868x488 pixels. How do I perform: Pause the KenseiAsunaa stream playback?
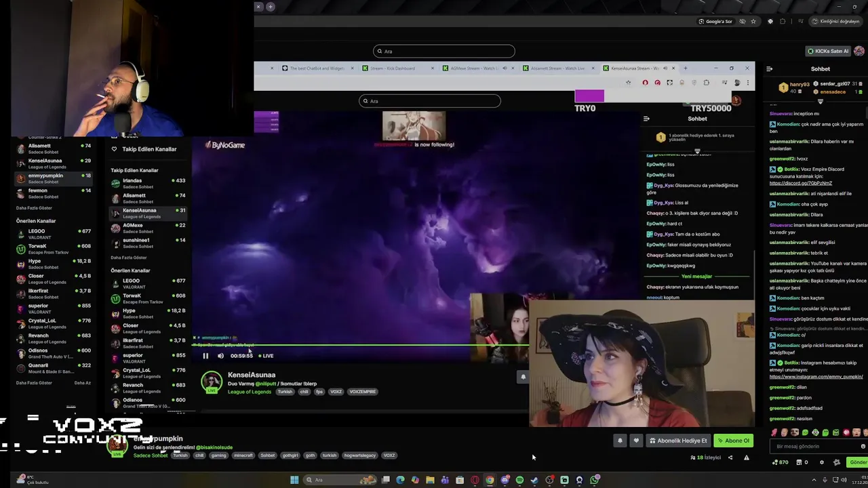click(x=205, y=356)
